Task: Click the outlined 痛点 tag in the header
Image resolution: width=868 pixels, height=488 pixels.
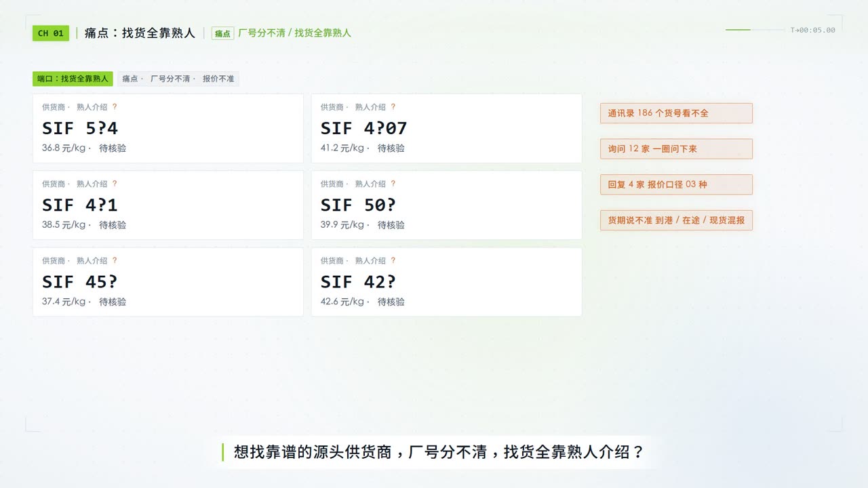Action: 222,33
